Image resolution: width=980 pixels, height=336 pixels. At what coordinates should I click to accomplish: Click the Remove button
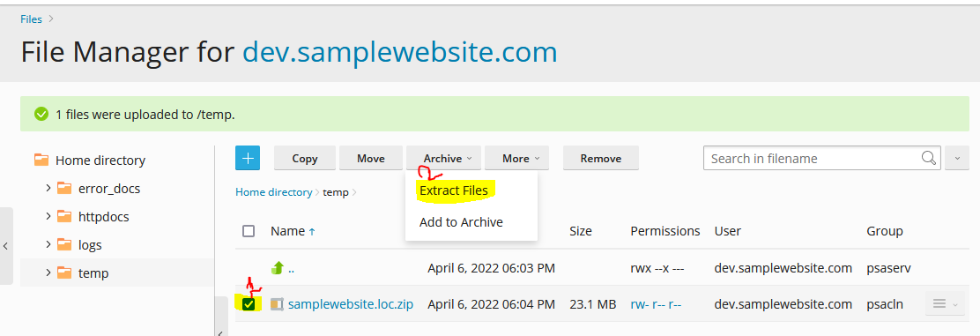point(601,159)
